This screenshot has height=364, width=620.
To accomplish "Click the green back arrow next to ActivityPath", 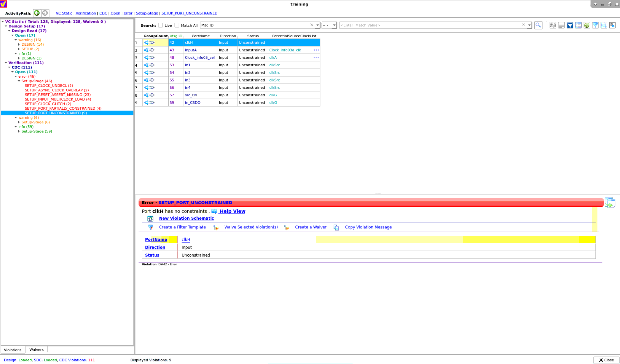I will coord(37,13).
